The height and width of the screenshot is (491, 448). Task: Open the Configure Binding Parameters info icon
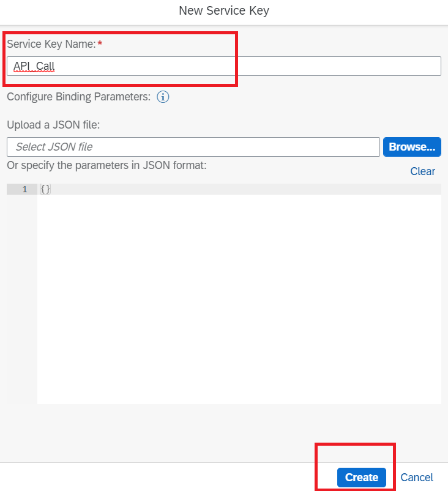pos(163,97)
